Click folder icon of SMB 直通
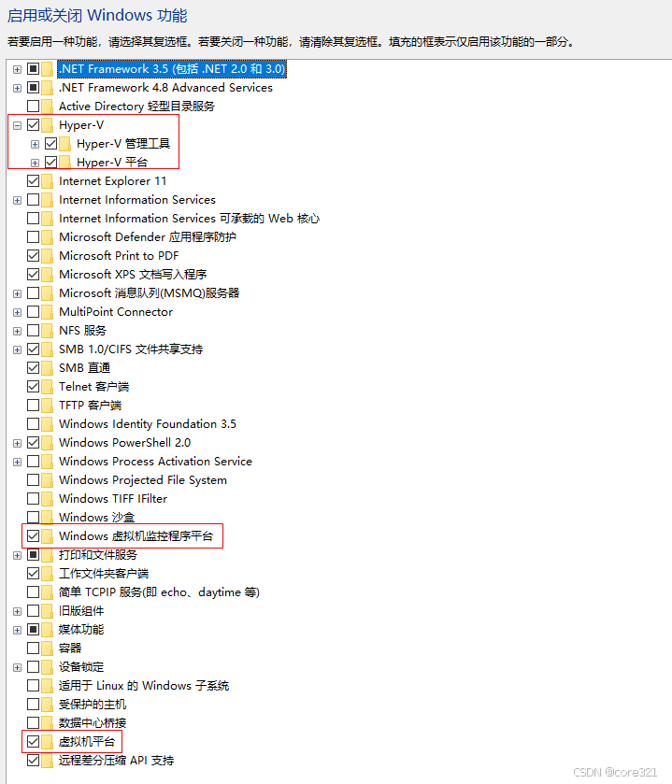 click(48, 368)
